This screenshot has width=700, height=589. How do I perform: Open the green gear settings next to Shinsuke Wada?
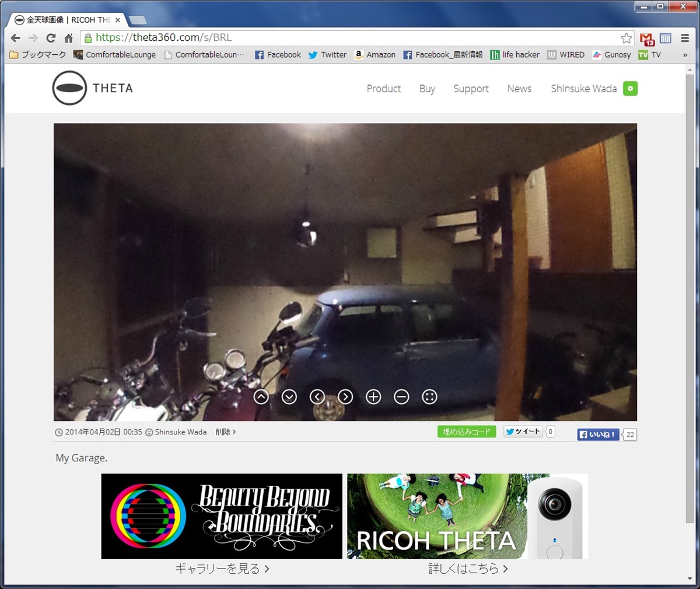630,89
